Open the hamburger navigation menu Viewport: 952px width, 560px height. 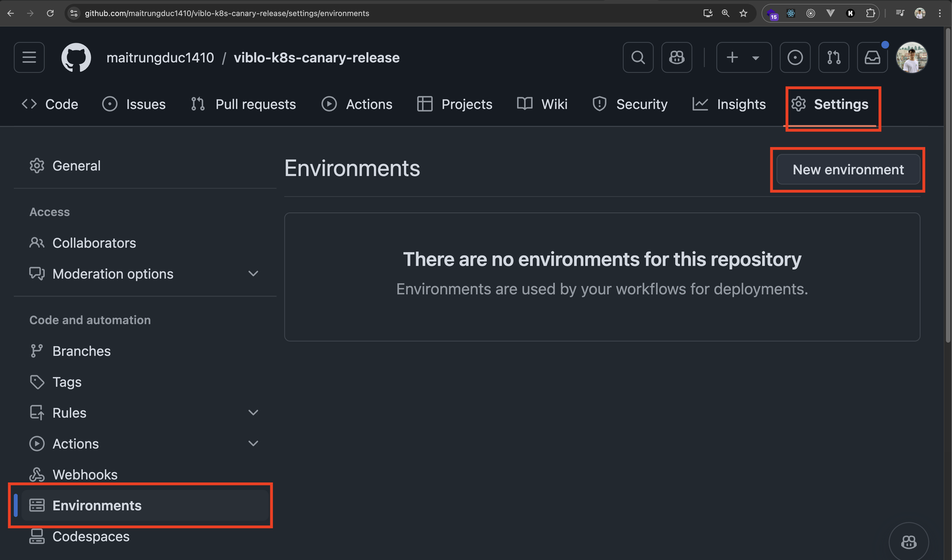pyautogui.click(x=29, y=58)
